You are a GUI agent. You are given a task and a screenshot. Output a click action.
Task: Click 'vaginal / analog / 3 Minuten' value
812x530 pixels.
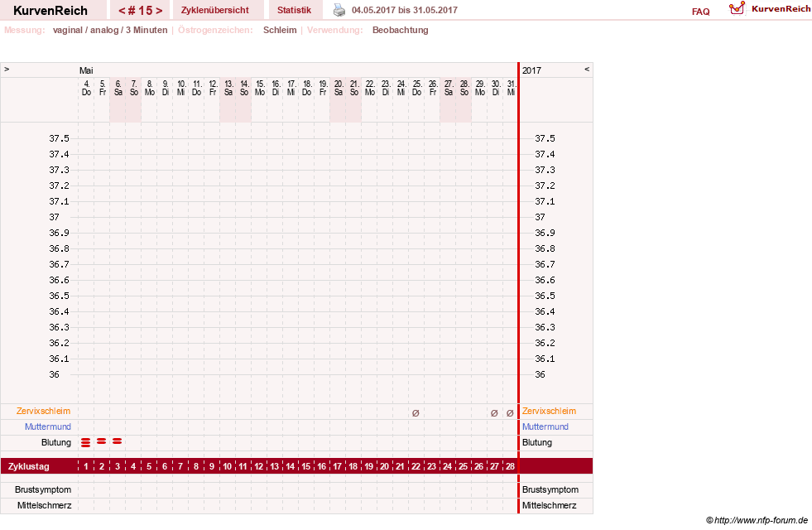point(110,30)
